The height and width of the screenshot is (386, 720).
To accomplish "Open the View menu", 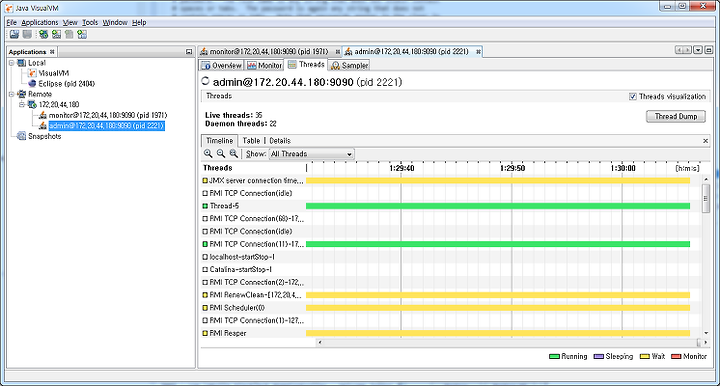I will pyautogui.click(x=70, y=22).
